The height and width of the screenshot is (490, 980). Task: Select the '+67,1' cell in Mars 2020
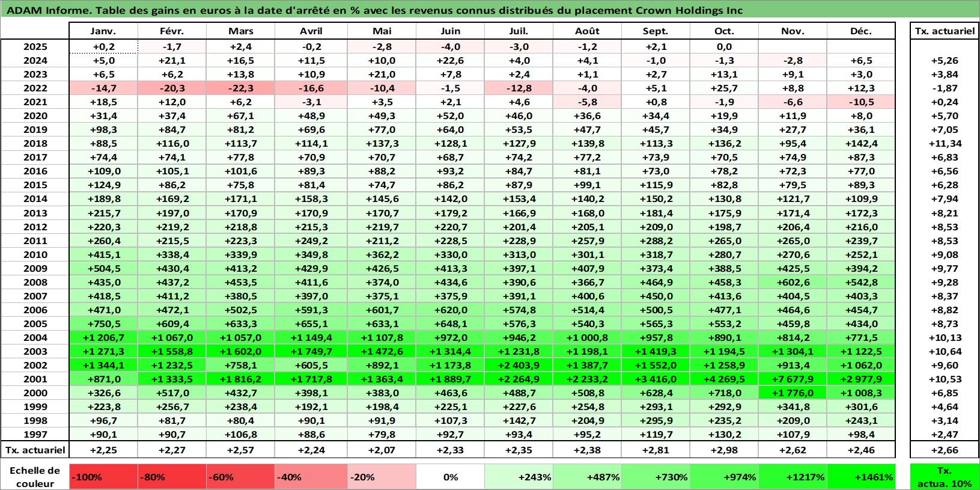click(240, 116)
